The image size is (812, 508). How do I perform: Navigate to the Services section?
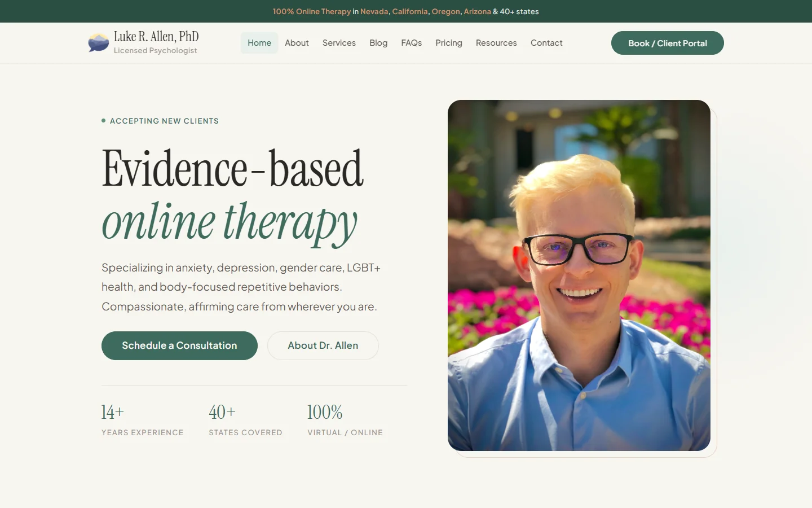click(339, 42)
